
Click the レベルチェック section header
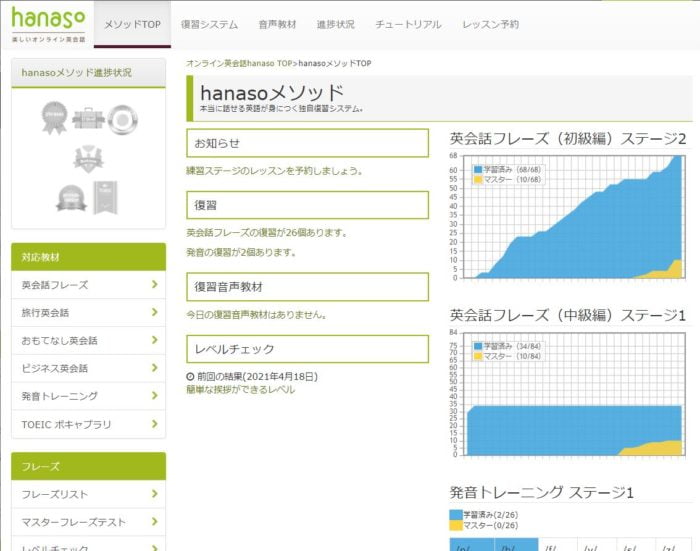(308, 349)
